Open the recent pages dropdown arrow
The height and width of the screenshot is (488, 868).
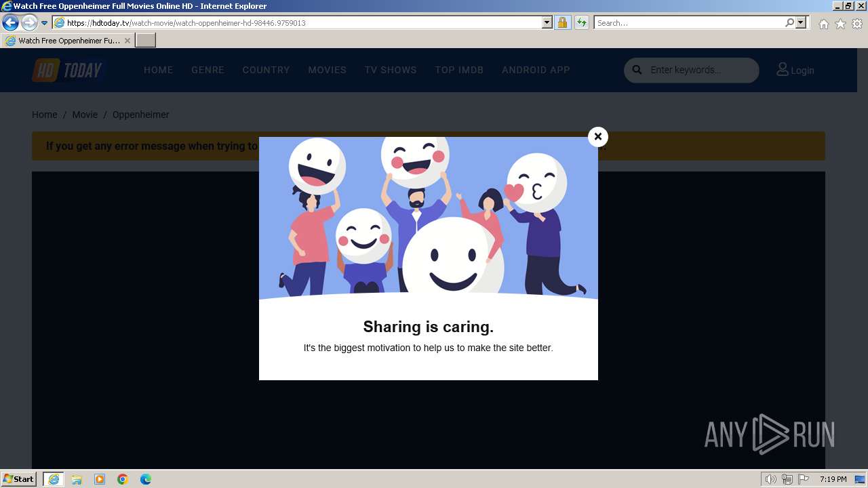coord(45,22)
